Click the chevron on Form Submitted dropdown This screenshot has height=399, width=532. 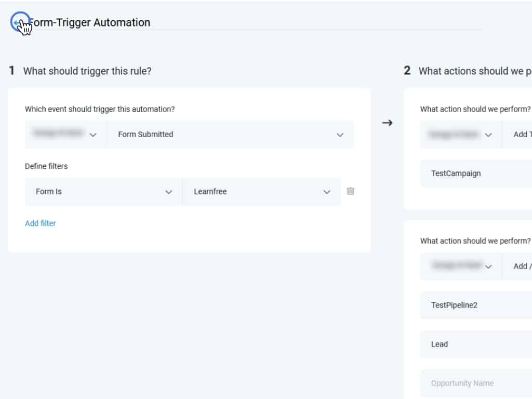point(340,135)
